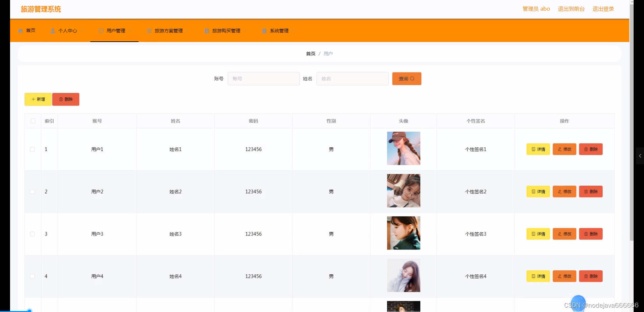Viewport: 644px width, 312px height.
Task: Expand the 旅游购买管理 menu arrow
Action: (x=245, y=31)
